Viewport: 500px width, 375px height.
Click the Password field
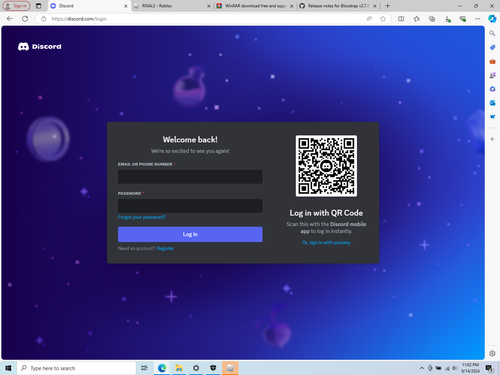pos(190,206)
